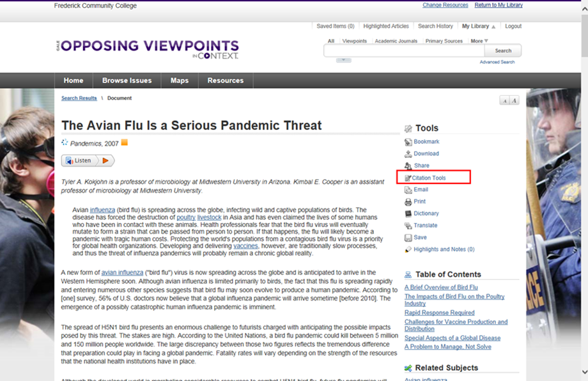Click the vaccines link in the abstract
This screenshot has height=381, width=588.
[x=245, y=246]
